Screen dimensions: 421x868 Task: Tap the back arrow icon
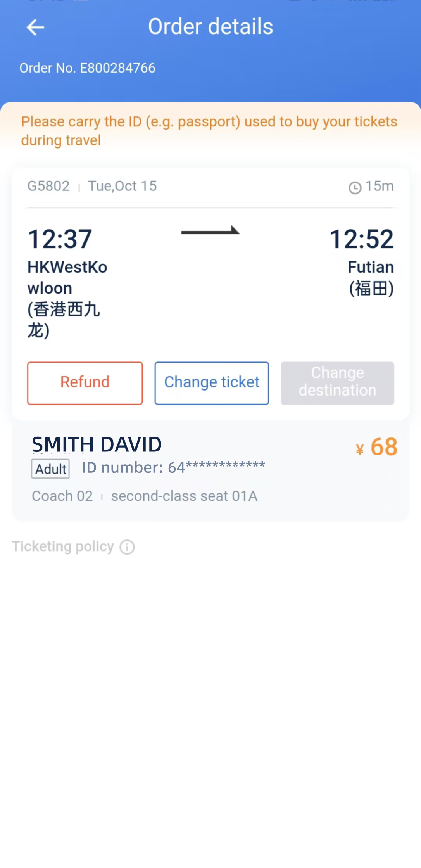pyautogui.click(x=35, y=28)
